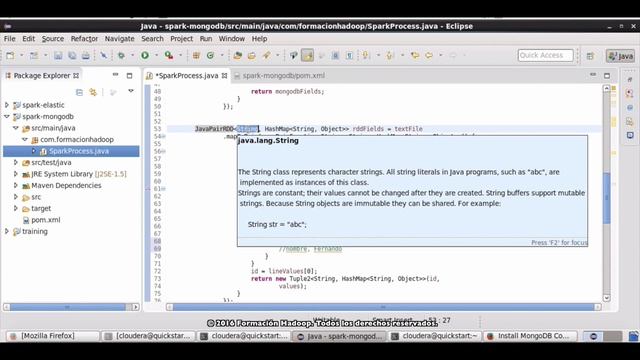This screenshot has height=360, width=640.
Task: Click the Open Type toolbar icon
Action: [238, 56]
